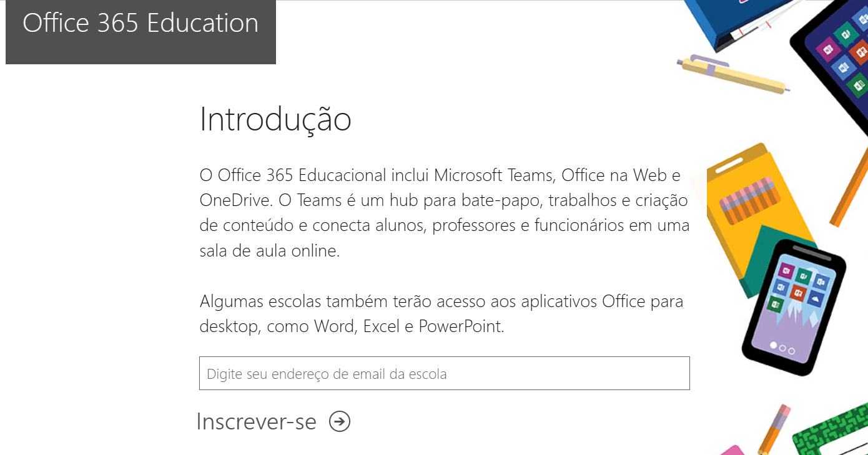
Task: Click the arrow icon beside Inscrever-se
Action: click(338, 421)
